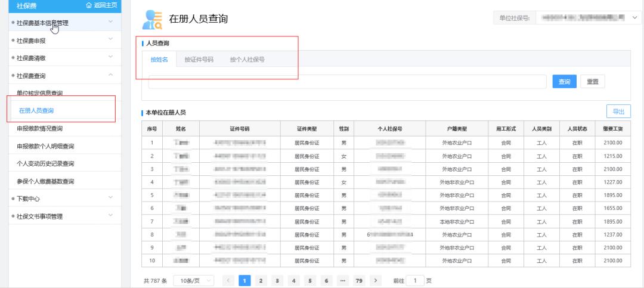Expand the 社保费申报 menu section

60,41
